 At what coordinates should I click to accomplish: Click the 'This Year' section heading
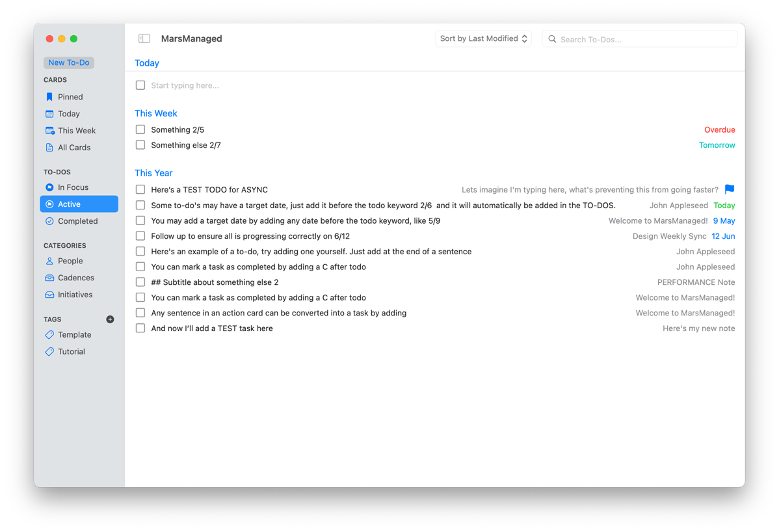tap(153, 173)
